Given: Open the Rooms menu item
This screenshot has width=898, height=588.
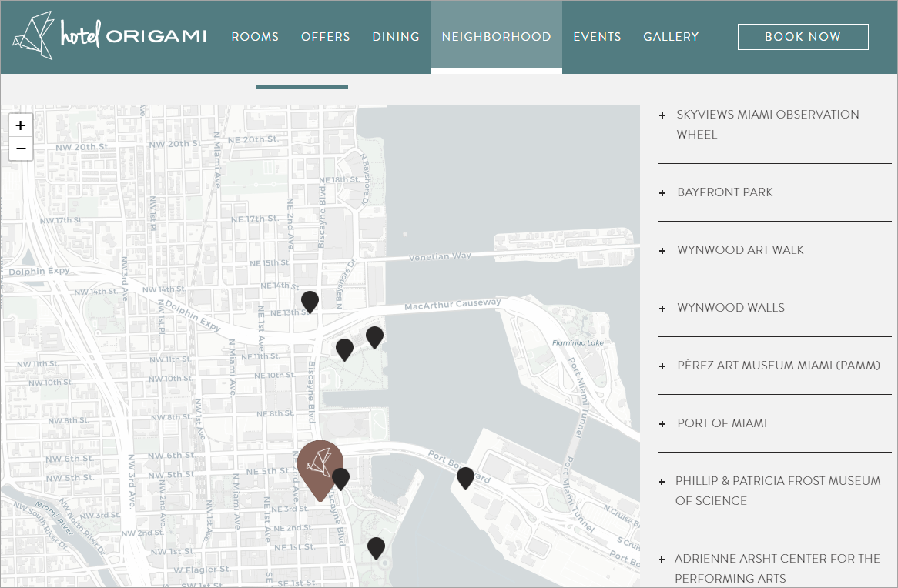Looking at the screenshot, I should coord(255,37).
